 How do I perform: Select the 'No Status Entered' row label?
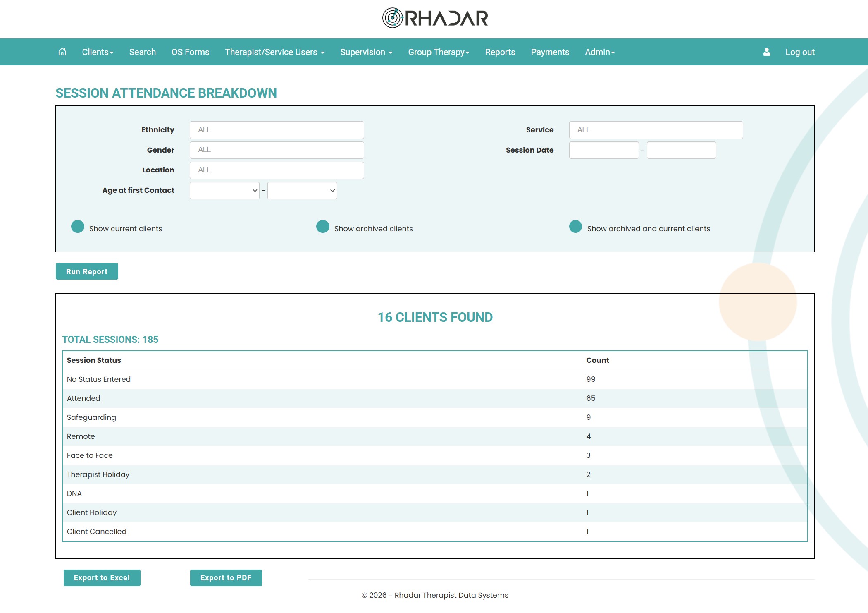tap(99, 379)
